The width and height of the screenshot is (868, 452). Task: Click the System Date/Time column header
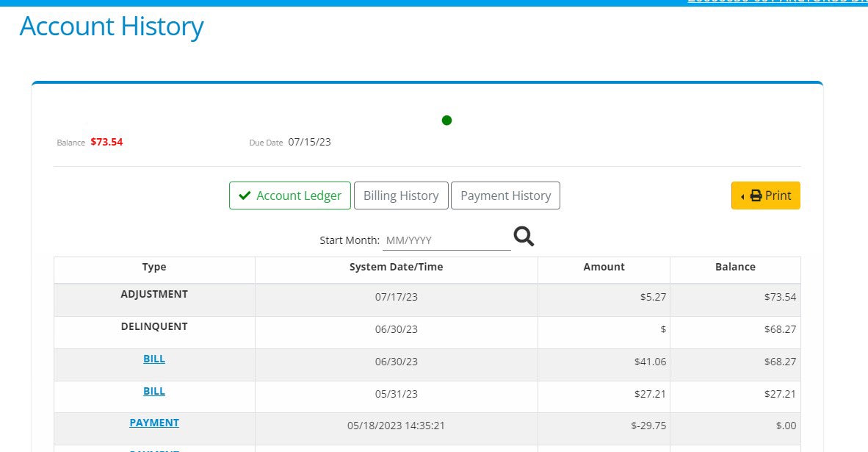point(396,268)
